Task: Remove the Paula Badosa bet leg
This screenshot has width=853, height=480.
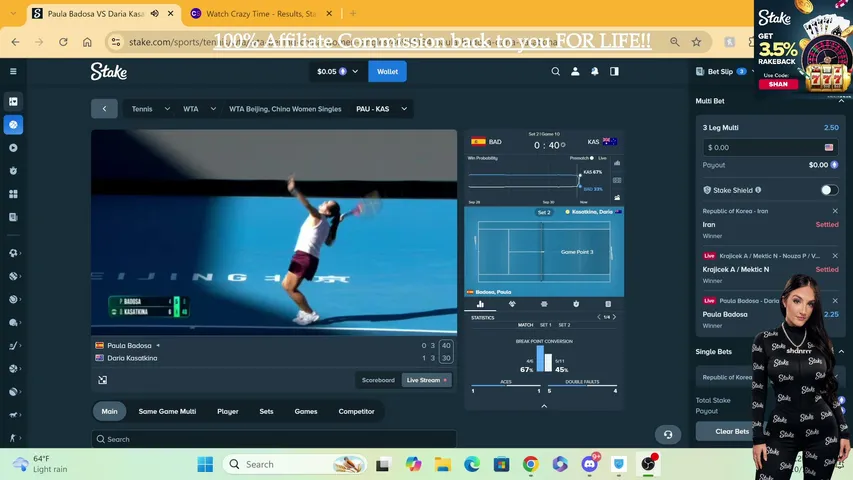Action: click(x=835, y=300)
